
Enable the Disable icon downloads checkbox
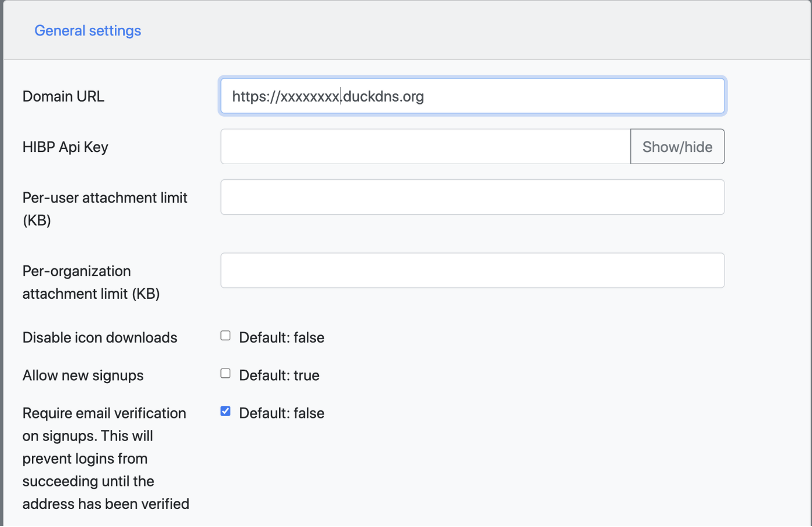click(x=226, y=336)
